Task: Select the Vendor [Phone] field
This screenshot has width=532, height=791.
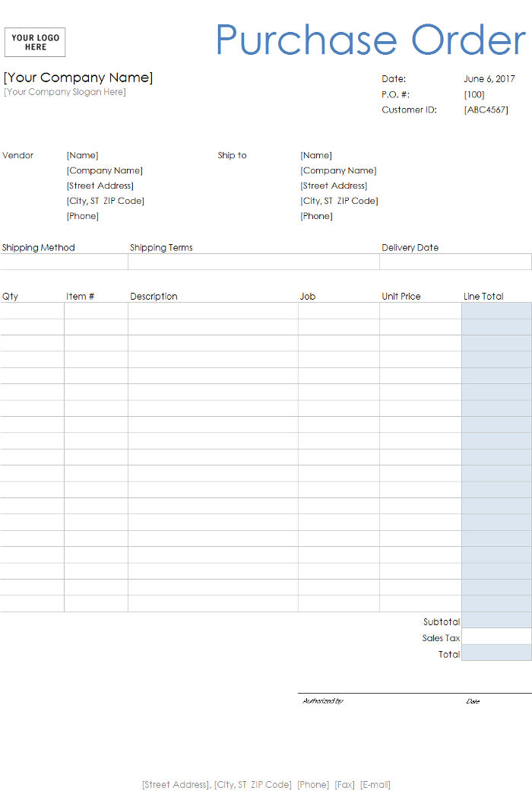Action: (83, 216)
